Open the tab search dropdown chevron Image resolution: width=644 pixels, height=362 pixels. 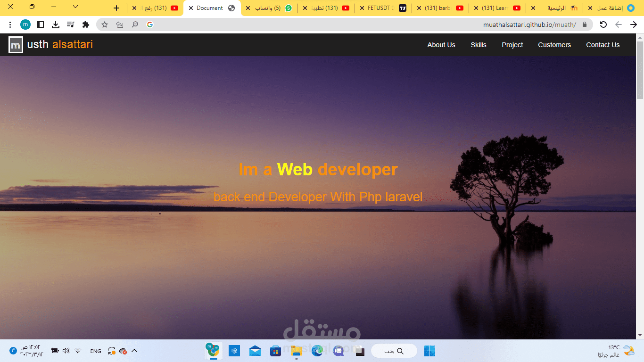(75, 7)
